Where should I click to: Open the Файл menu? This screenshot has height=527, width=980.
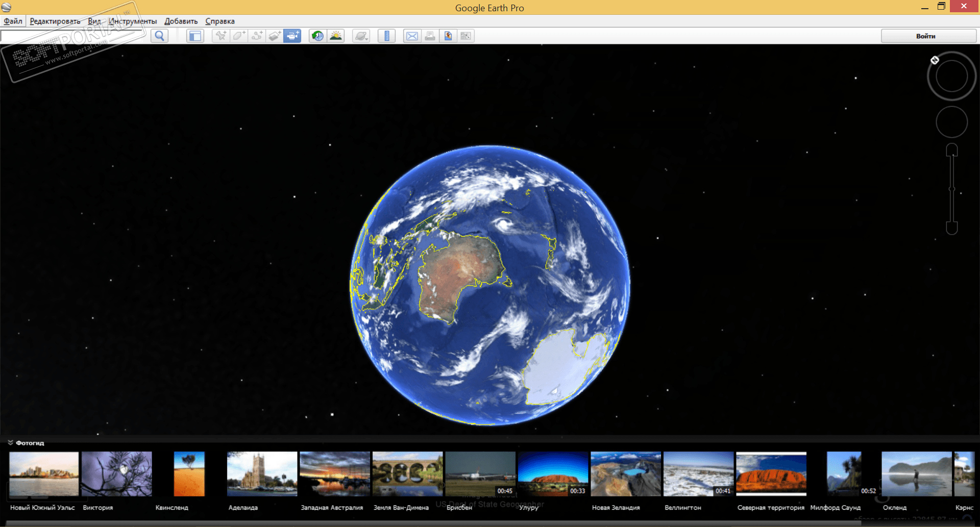(13, 21)
